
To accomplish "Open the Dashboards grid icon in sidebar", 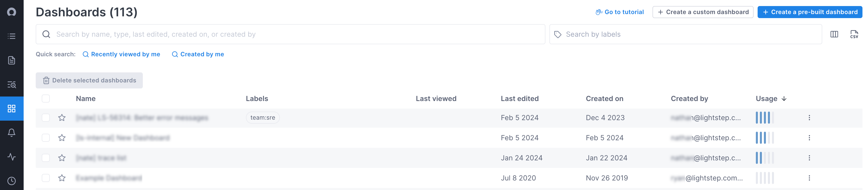I will tap(12, 109).
